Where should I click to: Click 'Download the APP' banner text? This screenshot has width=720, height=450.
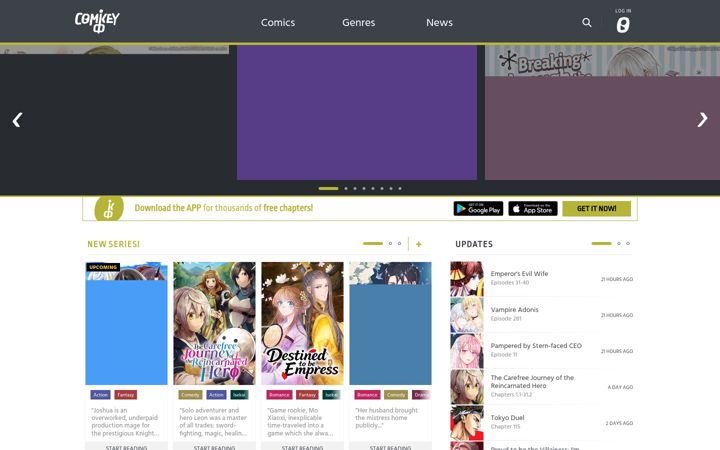pos(224,208)
